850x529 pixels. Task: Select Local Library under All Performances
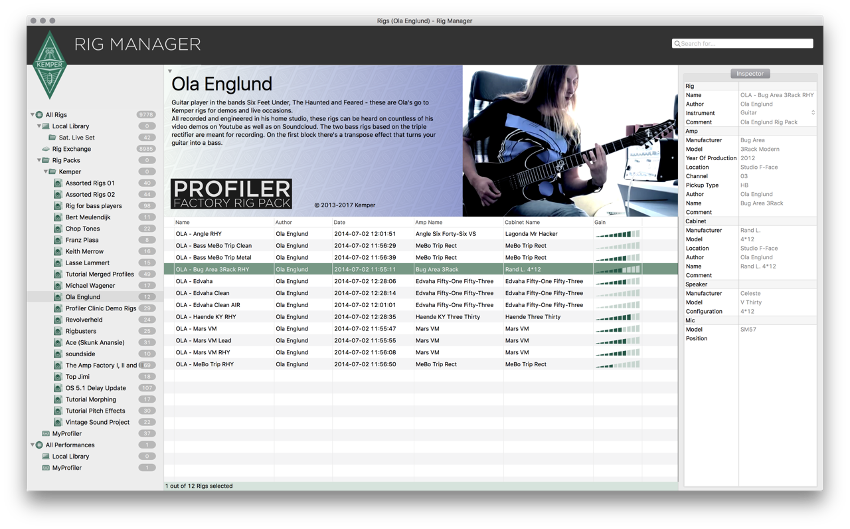pos(70,456)
